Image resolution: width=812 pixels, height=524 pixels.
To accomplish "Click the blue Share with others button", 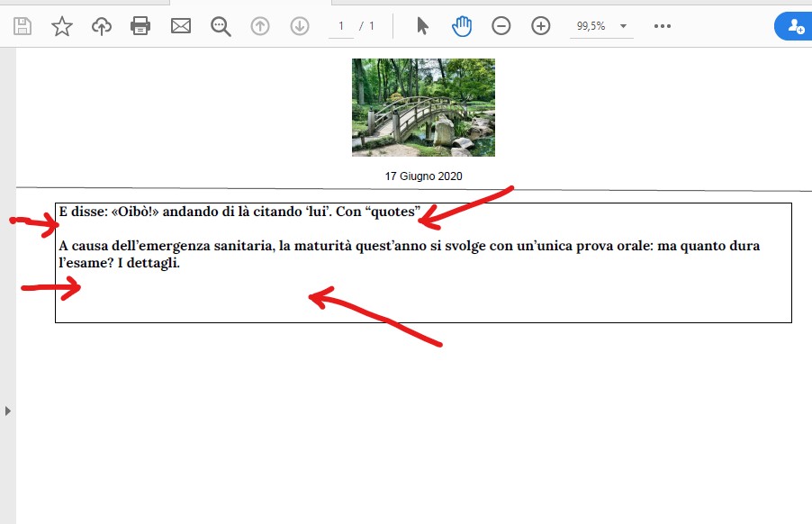I will point(793,26).
